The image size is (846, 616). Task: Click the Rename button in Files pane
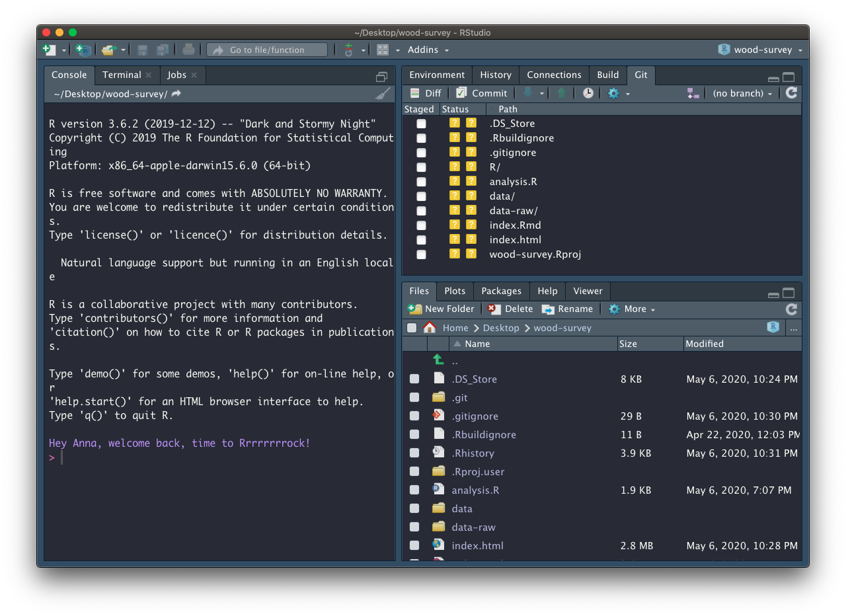pyautogui.click(x=567, y=309)
